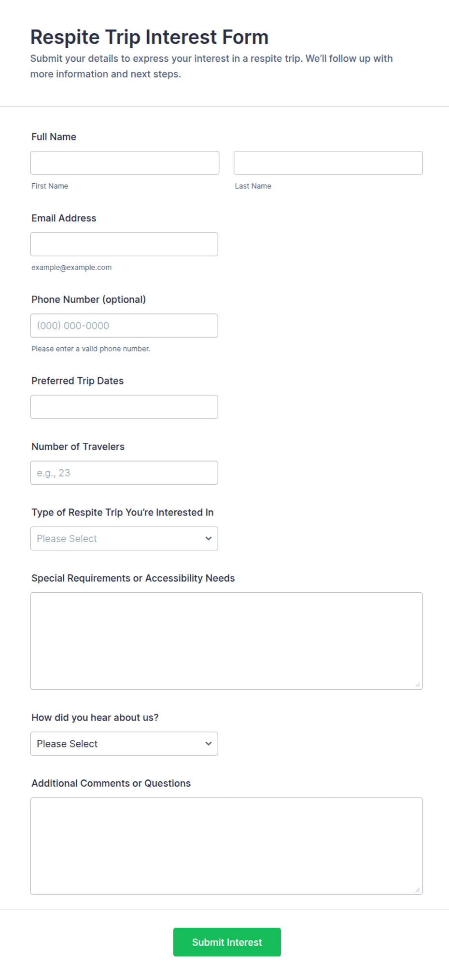Click resize handle of Additional Comments box
Screen dimensions: 449x980
[418, 890]
